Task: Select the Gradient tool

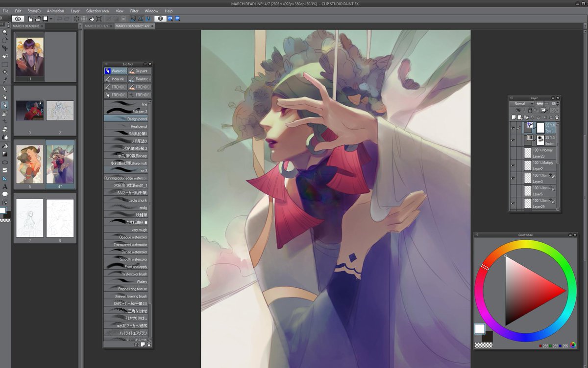Action: [x=5, y=154]
